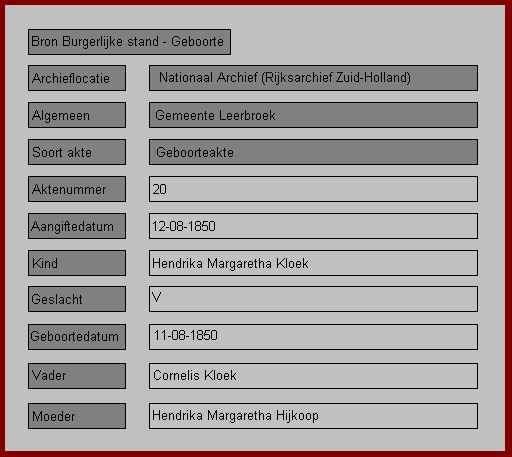Viewport: 512px width, 457px height.
Task: Click the Geboortedatum field 11-08-1850
Action: [313, 337]
